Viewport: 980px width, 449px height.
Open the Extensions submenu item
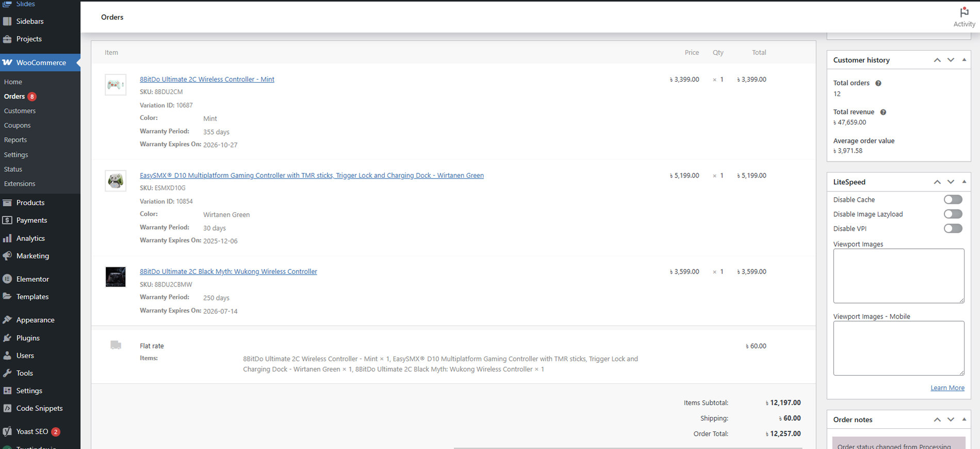click(x=20, y=183)
